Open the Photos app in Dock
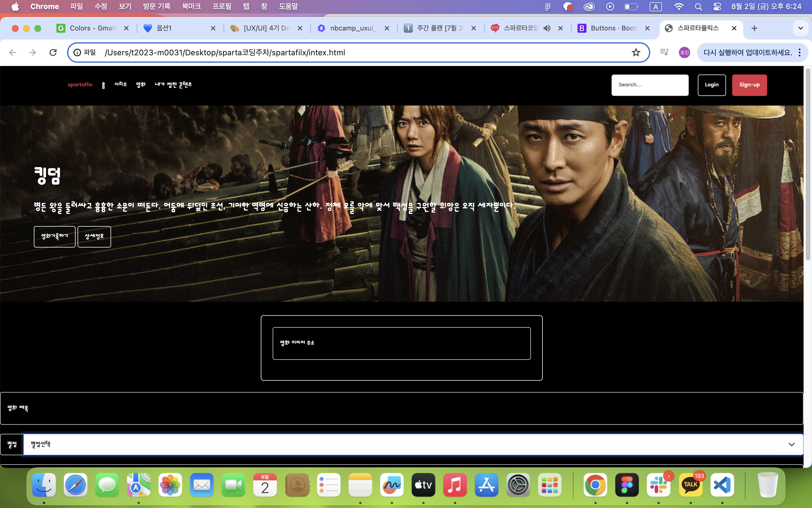 coord(170,485)
